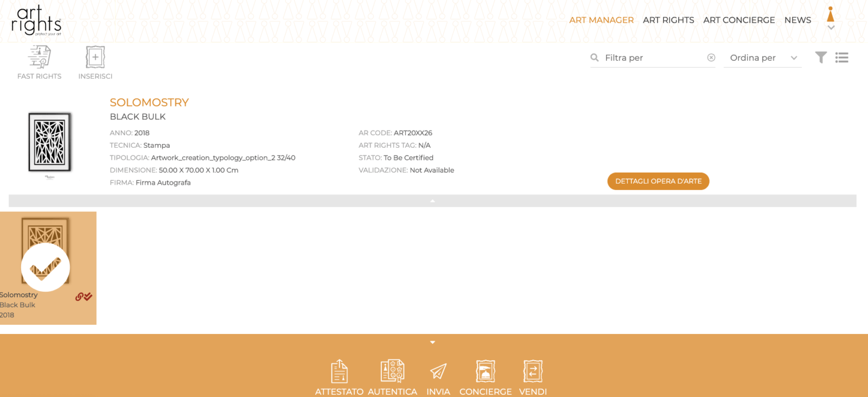The height and width of the screenshot is (397, 868).
Task: Open the Art Rights menu
Action: (x=668, y=20)
